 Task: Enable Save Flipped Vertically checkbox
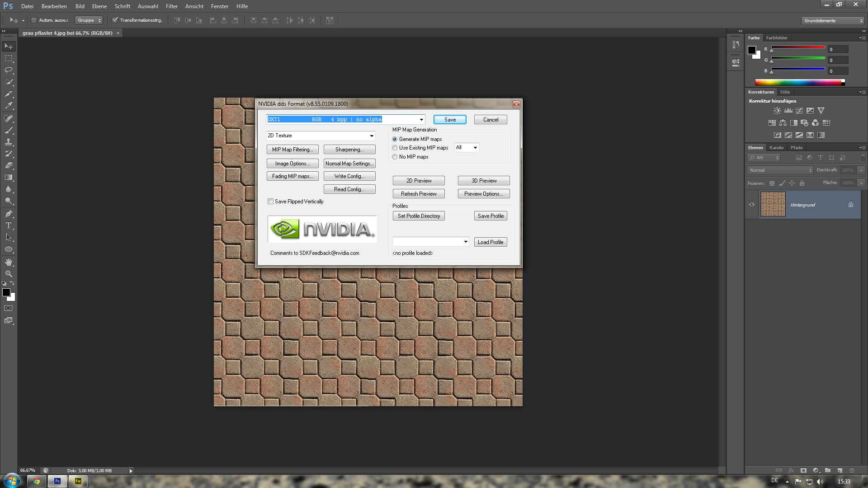[x=270, y=202]
